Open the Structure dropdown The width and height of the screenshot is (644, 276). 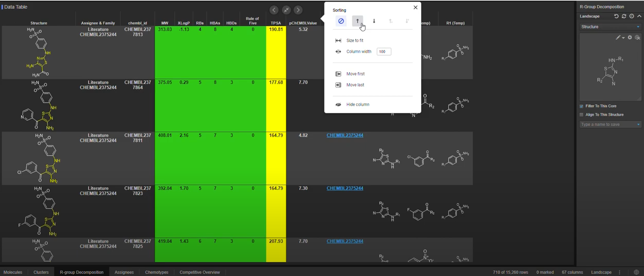610,27
